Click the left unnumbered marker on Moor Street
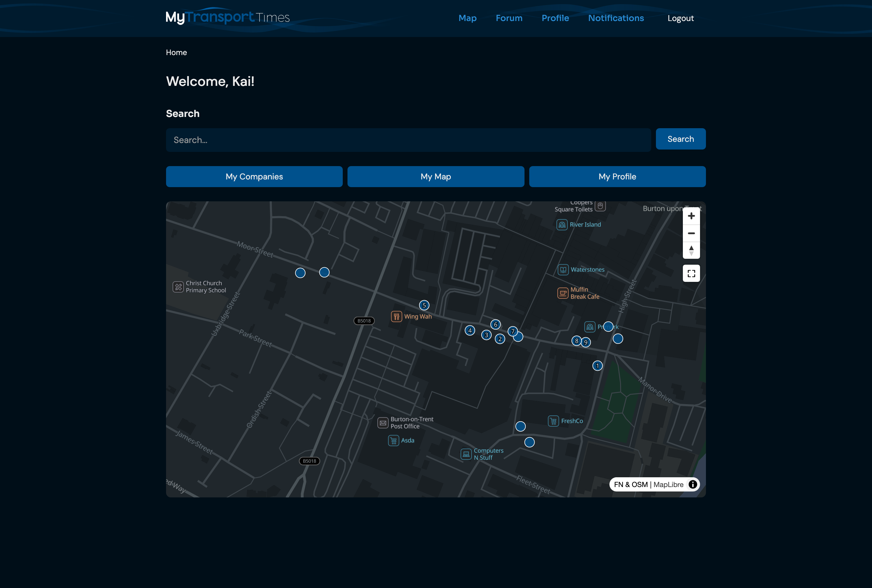Image resolution: width=872 pixels, height=588 pixels. tap(300, 273)
